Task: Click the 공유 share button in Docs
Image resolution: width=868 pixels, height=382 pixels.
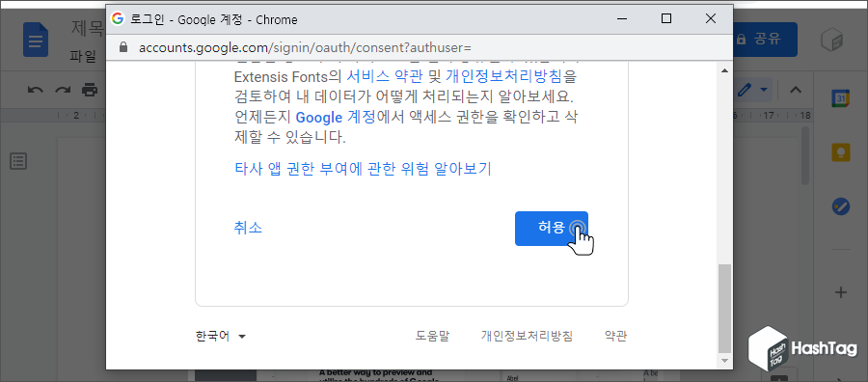Action: 765,40
